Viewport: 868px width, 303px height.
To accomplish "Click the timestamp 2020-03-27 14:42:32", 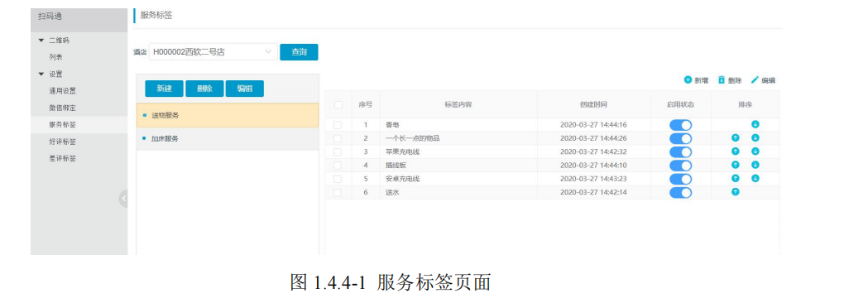I will [x=593, y=151].
